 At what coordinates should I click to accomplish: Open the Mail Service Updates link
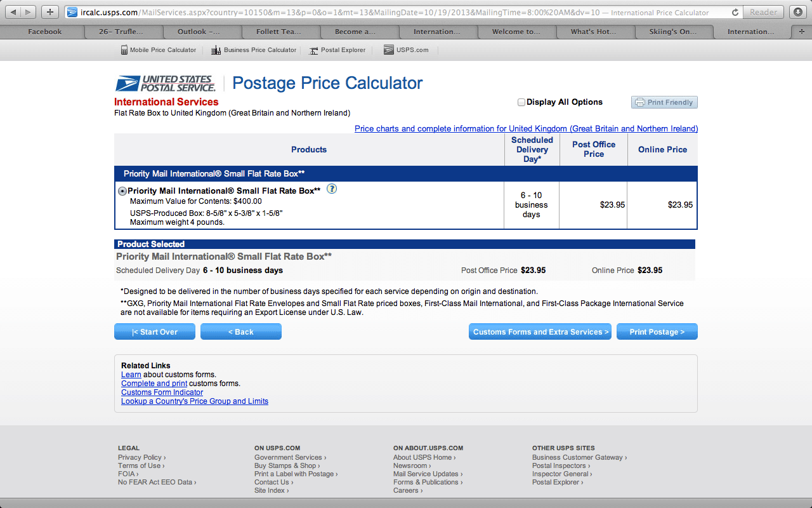click(428, 474)
